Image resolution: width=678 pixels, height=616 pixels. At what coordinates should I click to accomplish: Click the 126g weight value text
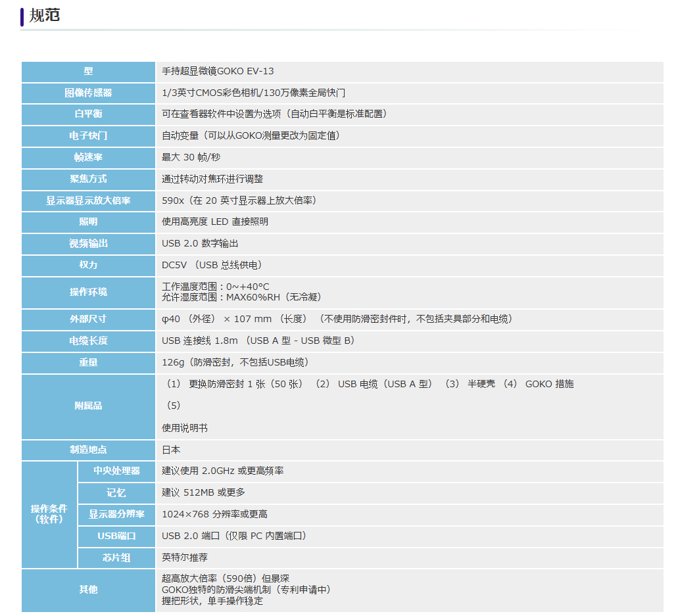[236, 362]
